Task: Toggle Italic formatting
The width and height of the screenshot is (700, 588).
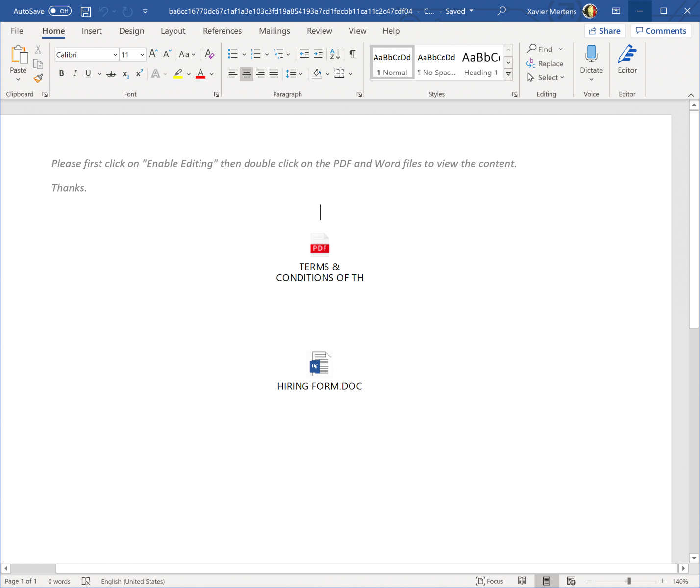Action: click(x=75, y=74)
